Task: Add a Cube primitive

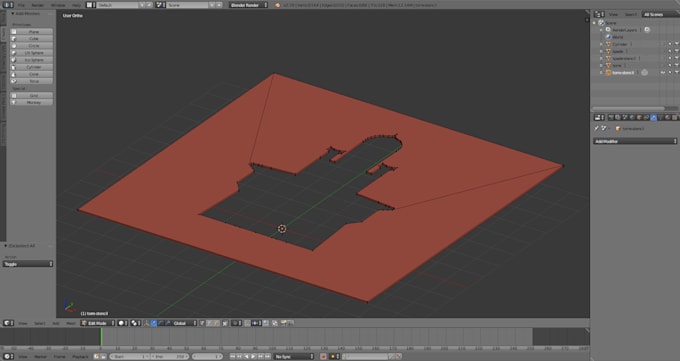Action: coord(32,39)
